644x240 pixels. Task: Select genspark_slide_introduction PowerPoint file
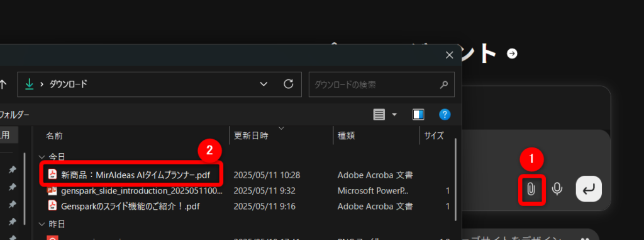pyautogui.click(x=142, y=191)
